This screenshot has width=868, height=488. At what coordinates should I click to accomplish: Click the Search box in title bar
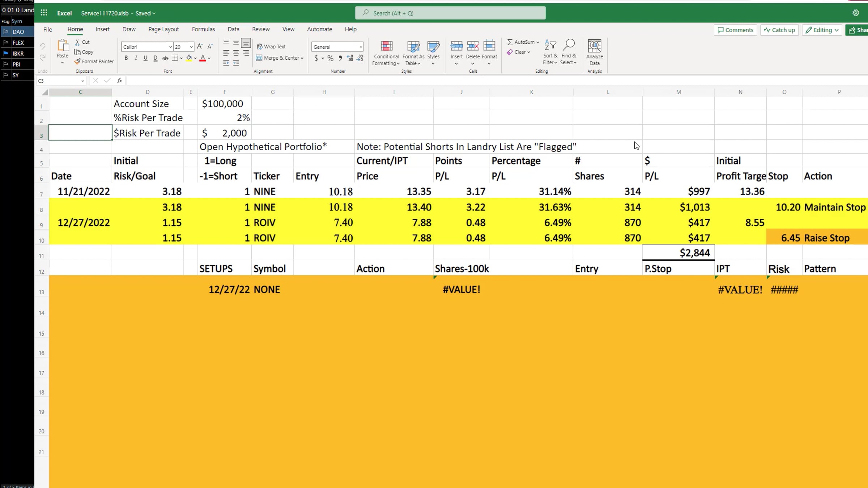coord(450,13)
